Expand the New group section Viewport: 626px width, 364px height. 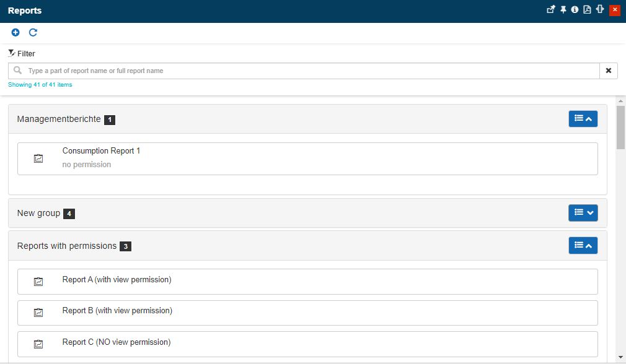[583, 213]
